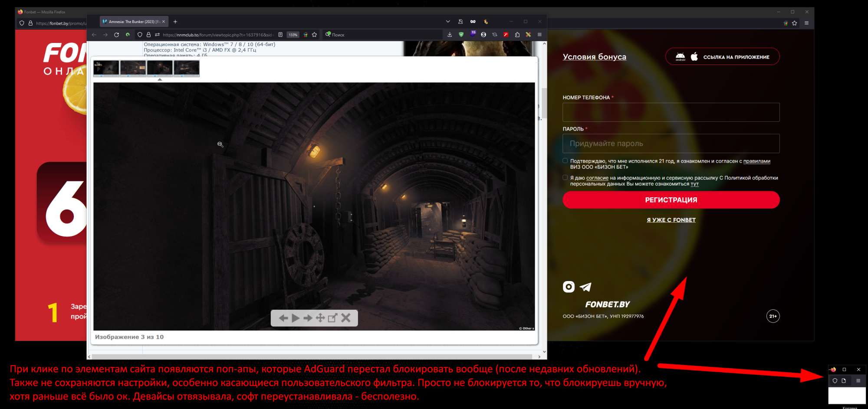Open the Extensions puzzle-piece menu

click(517, 35)
